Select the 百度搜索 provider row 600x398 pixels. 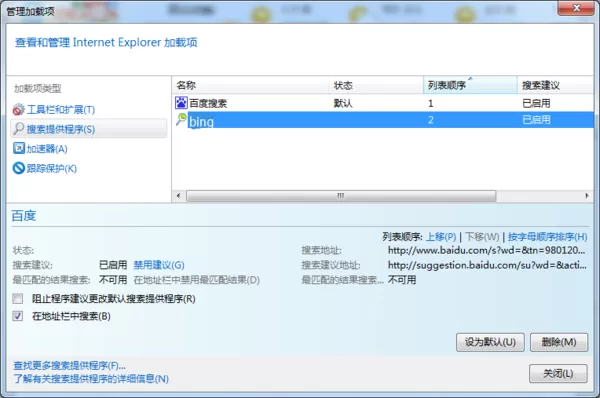click(383, 103)
